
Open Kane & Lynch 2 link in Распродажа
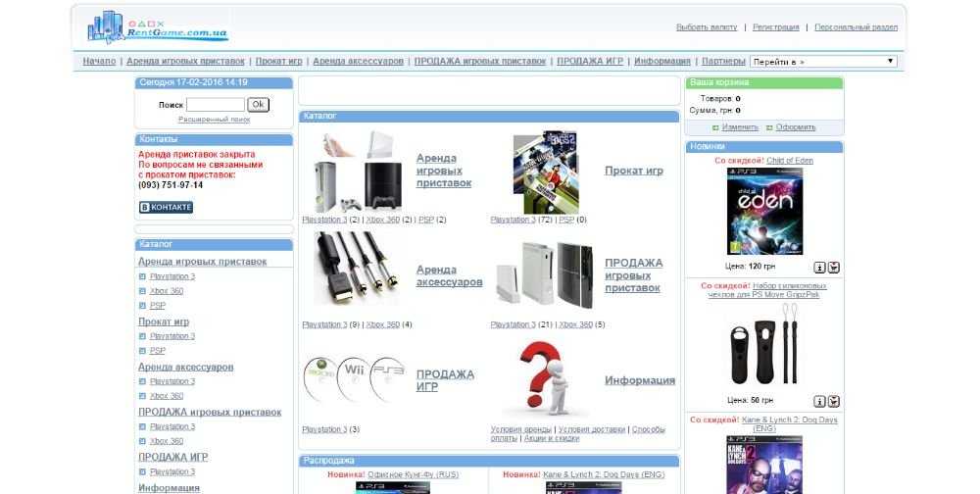click(604, 474)
